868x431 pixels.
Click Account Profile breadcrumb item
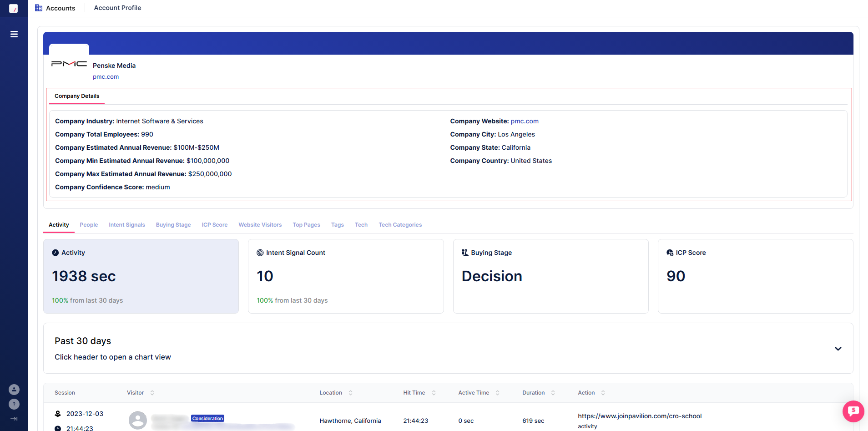coord(117,8)
